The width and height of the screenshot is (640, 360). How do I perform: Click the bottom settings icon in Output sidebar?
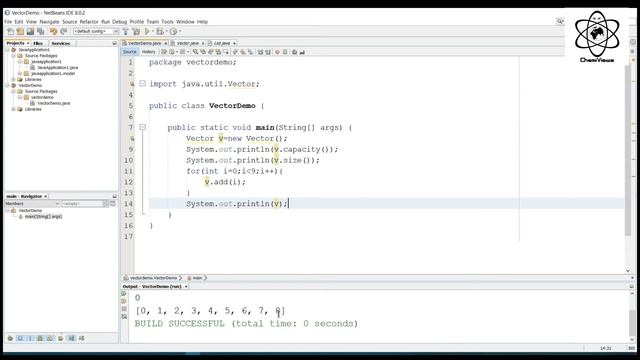[x=124, y=317]
